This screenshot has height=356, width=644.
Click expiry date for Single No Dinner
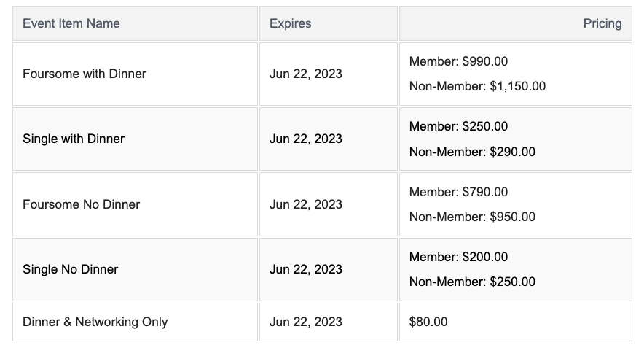pos(305,269)
